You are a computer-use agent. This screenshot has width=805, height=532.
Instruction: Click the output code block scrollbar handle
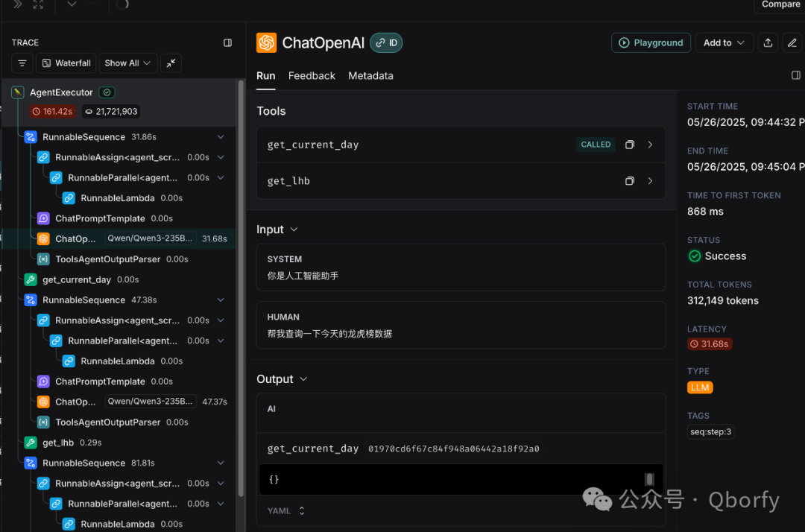tap(649, 479)
